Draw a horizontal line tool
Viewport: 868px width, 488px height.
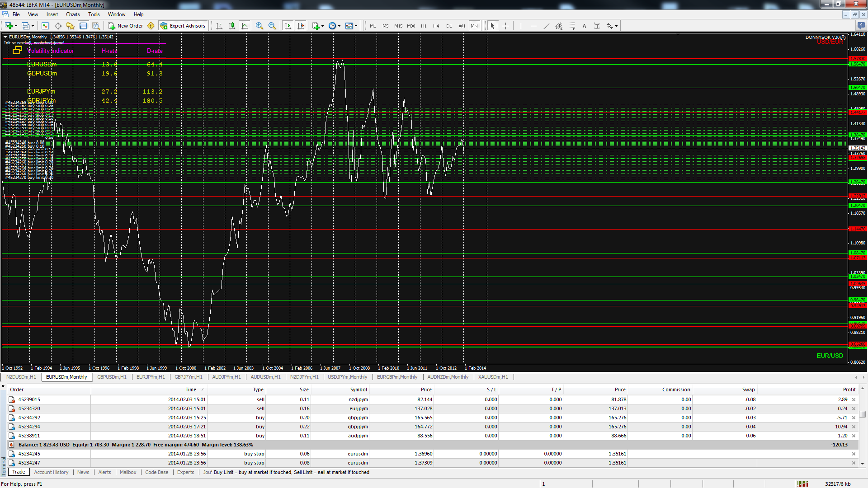(533, 26)
